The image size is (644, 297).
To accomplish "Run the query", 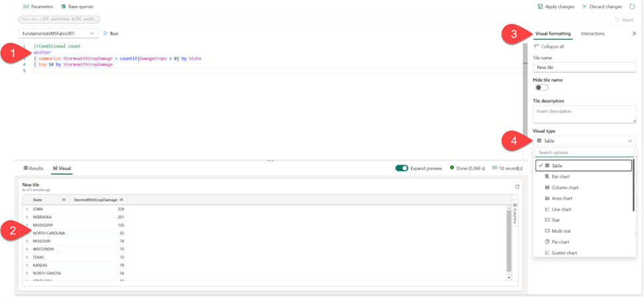I will tap(111, 33).
